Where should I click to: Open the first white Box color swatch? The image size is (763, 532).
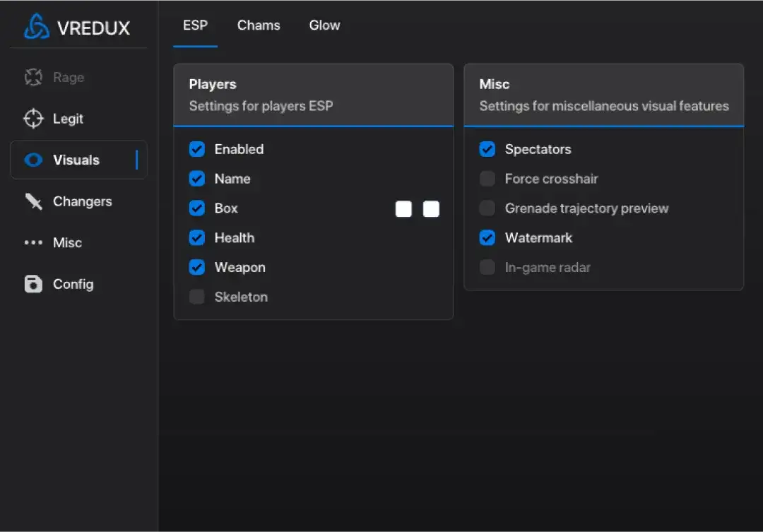403,209
